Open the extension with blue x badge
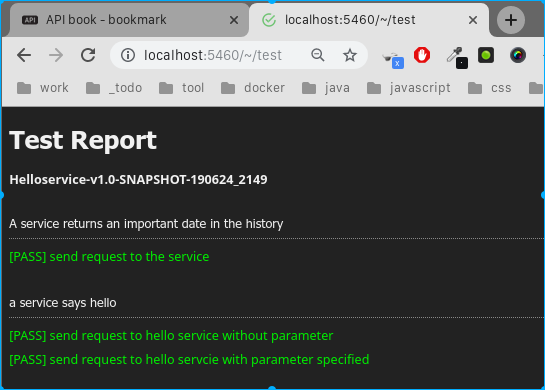 click(x=393, y=60)
